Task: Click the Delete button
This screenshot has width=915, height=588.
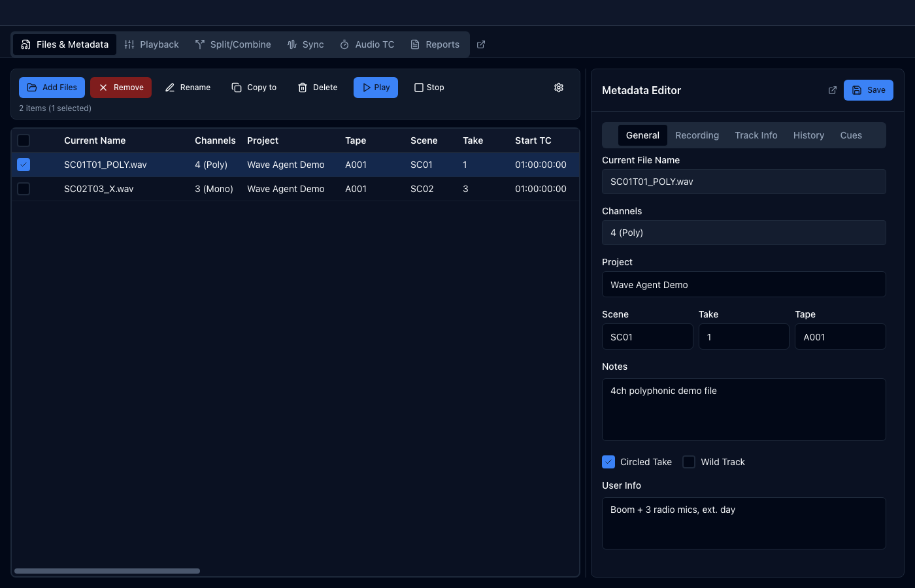Action: [x=318, y=88]
